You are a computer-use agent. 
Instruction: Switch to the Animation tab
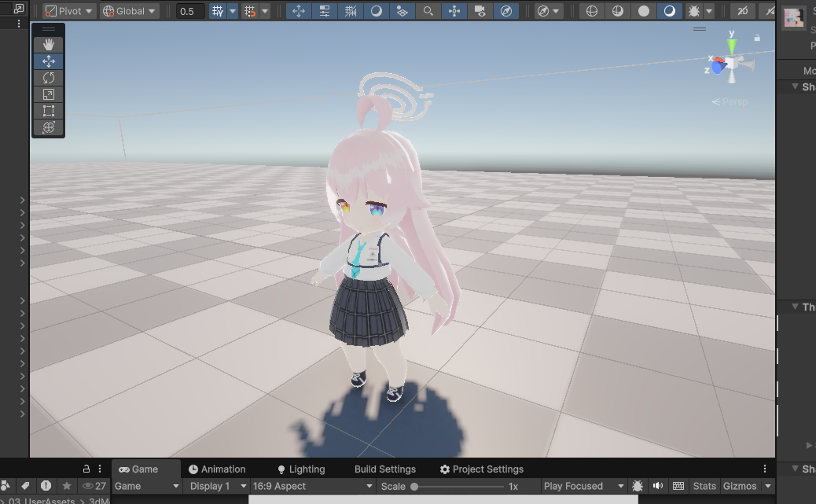click(x=217, y=469)
